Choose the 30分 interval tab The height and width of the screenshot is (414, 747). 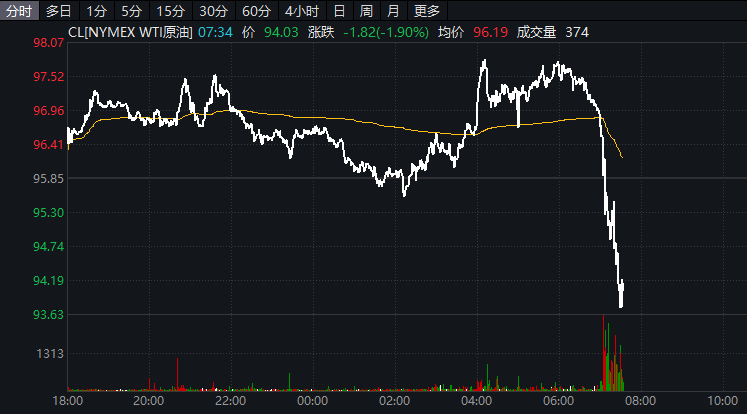click(x=213, y=11)
